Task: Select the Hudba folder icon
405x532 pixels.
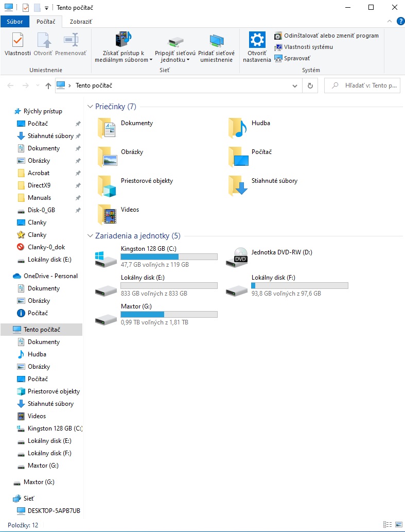Action: (238, 128)
